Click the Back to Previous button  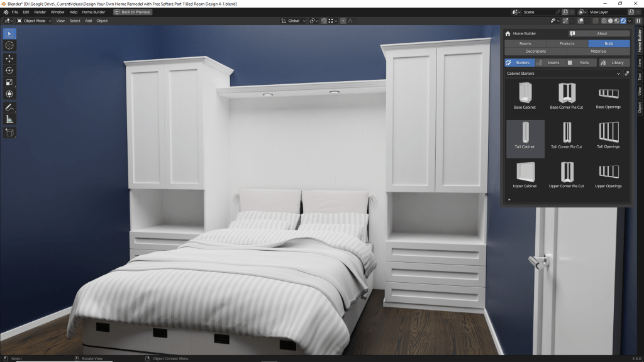133,12
